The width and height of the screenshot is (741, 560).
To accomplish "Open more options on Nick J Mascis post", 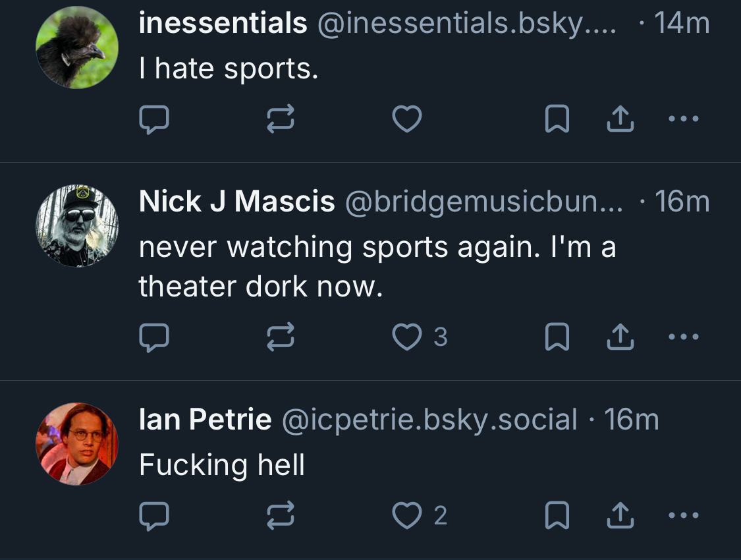I will coord(683,337).
